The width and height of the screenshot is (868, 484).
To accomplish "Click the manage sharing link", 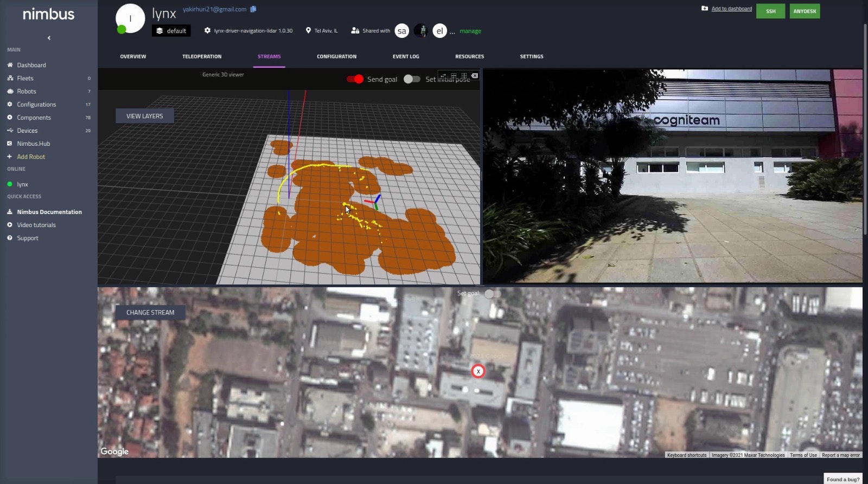I will click(x=470, y=31).
